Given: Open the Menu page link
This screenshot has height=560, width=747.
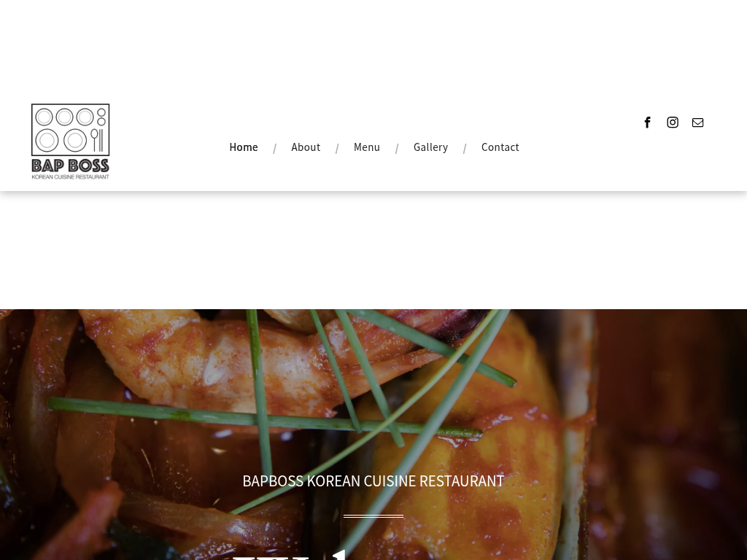Looking at the screenshot, I should pos(366,147).
